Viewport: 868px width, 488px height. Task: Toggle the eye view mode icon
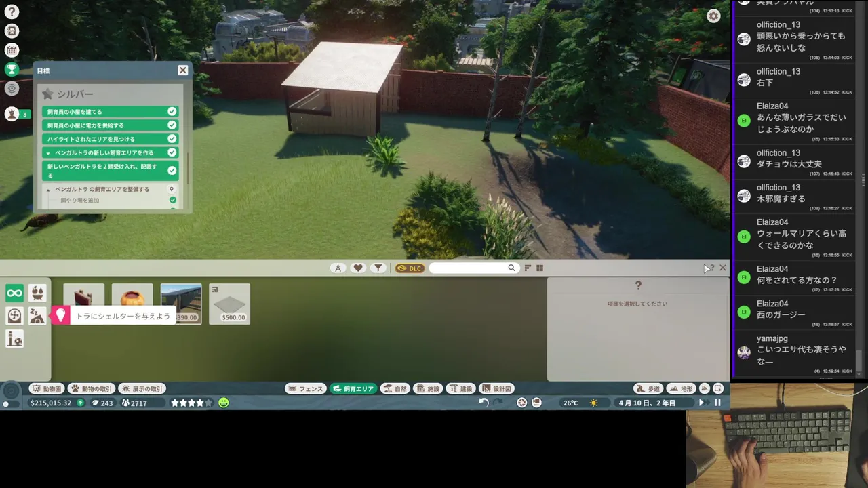tap(12, 88)
